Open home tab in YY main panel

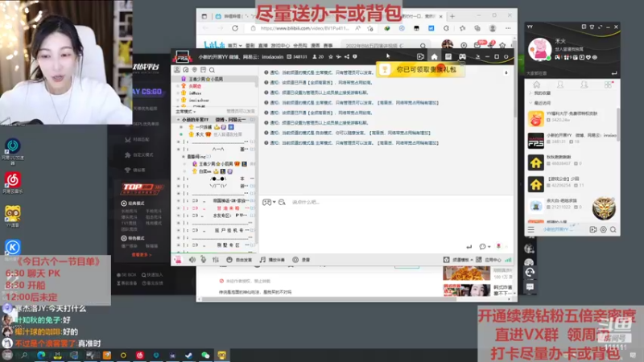536,84
